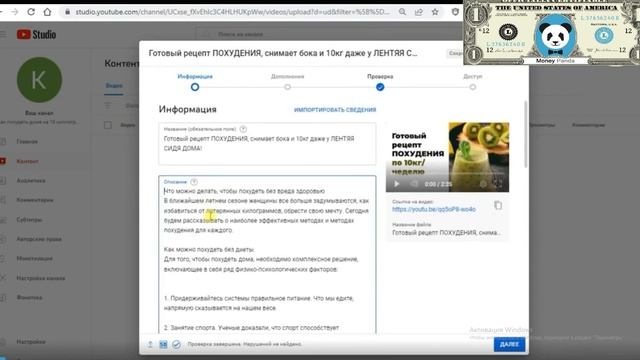The height and width of the screenshot is (360, 640).
Task: Switch to the Видео tab on Контент page
Action: point(114,86)
